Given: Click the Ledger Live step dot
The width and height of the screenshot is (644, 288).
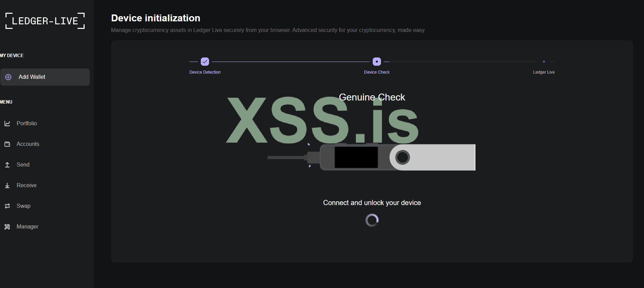Looking at the screenshot, I should coord(544,62).
